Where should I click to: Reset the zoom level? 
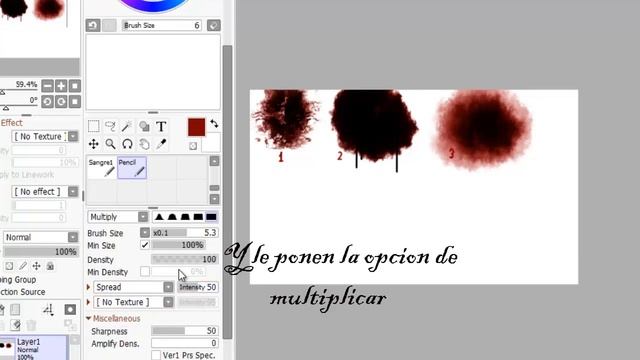75,86
